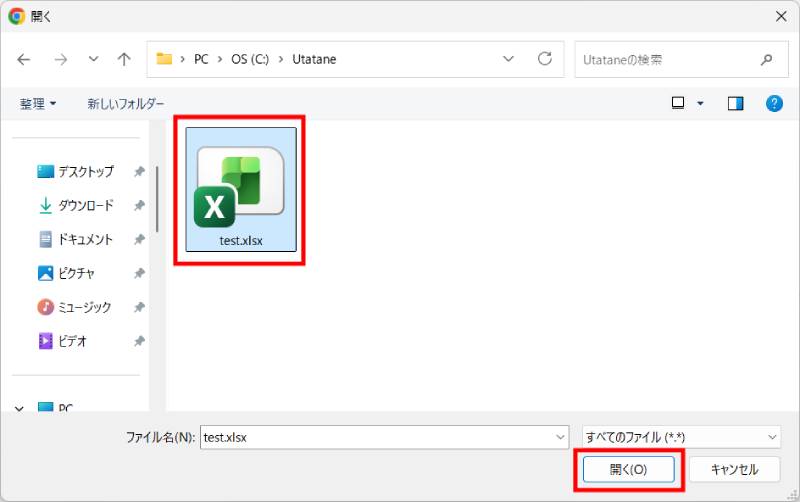The image size is (800, 502).
Task: Unpin デスクトップ via its pin icon
Action: tap(139, 171)
